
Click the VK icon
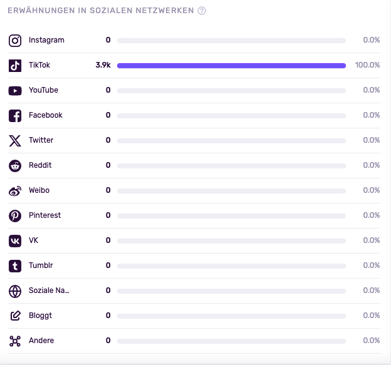(15, 241)
